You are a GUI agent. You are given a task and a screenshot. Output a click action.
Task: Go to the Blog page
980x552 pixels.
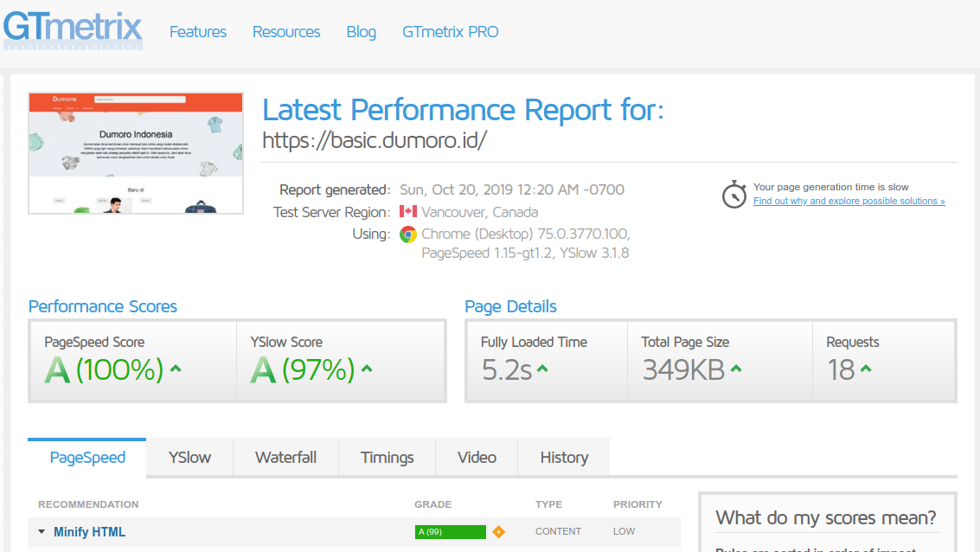pyautogui.click(x=362, y=32)
